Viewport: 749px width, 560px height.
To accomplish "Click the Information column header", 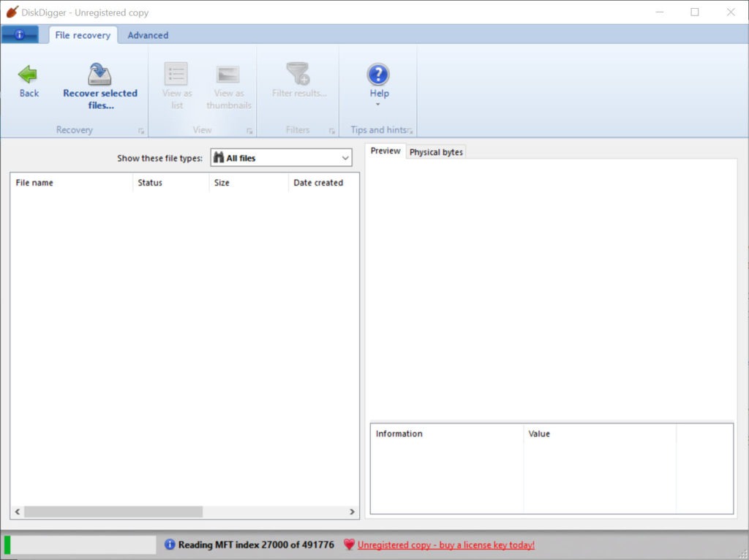I will 447,434.
